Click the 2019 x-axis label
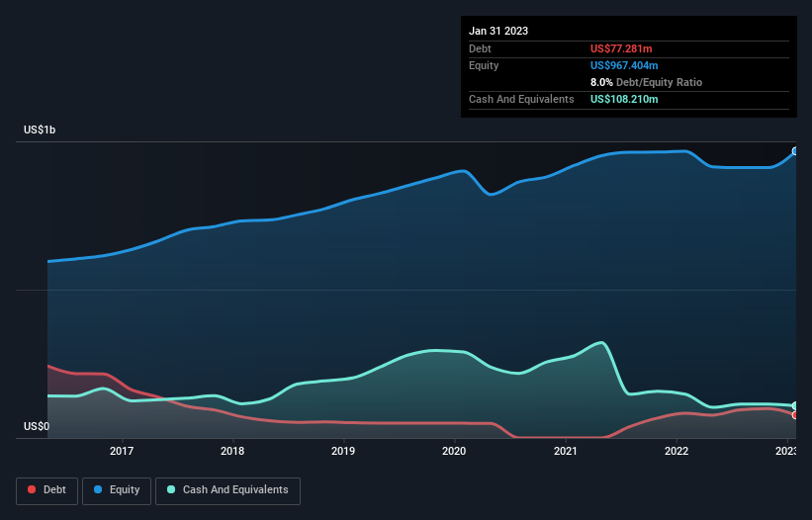This screenshot has width=812, height=520. (x=343, y=451)
